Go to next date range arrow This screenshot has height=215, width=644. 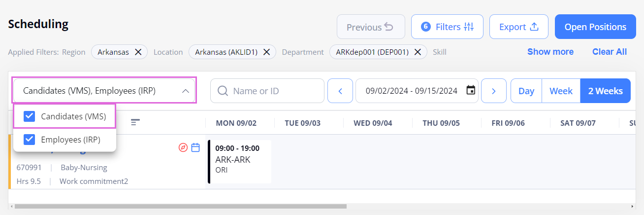tap(493, 91)
